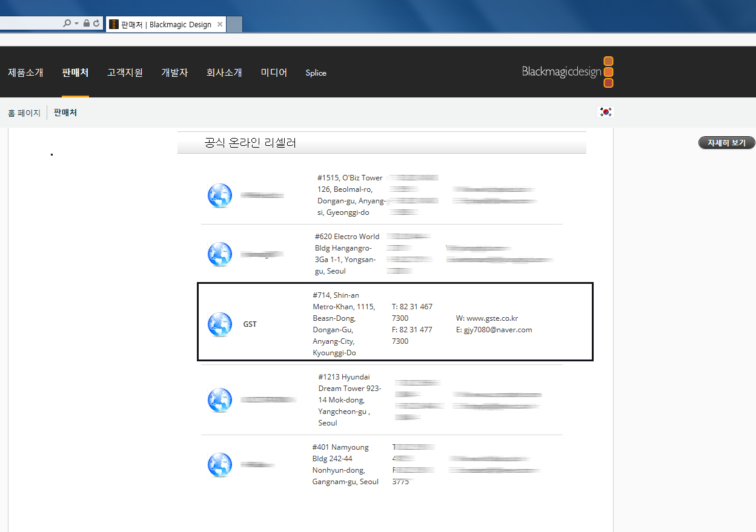Screen dimensions: 756x532
Task: Click the GST fax number F: 82 31 477 7300
Action: pos(412,335)
